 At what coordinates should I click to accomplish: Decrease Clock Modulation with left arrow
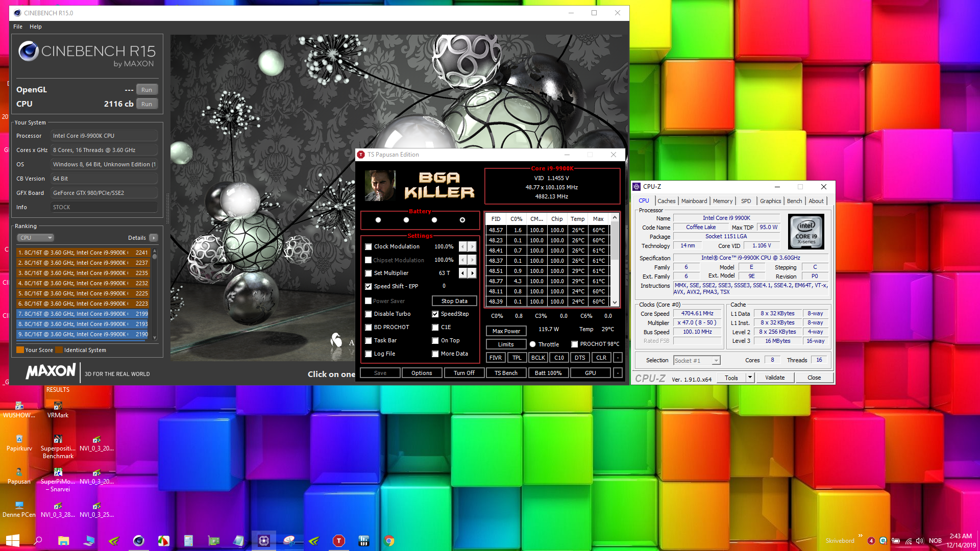[x=463, y=246]
